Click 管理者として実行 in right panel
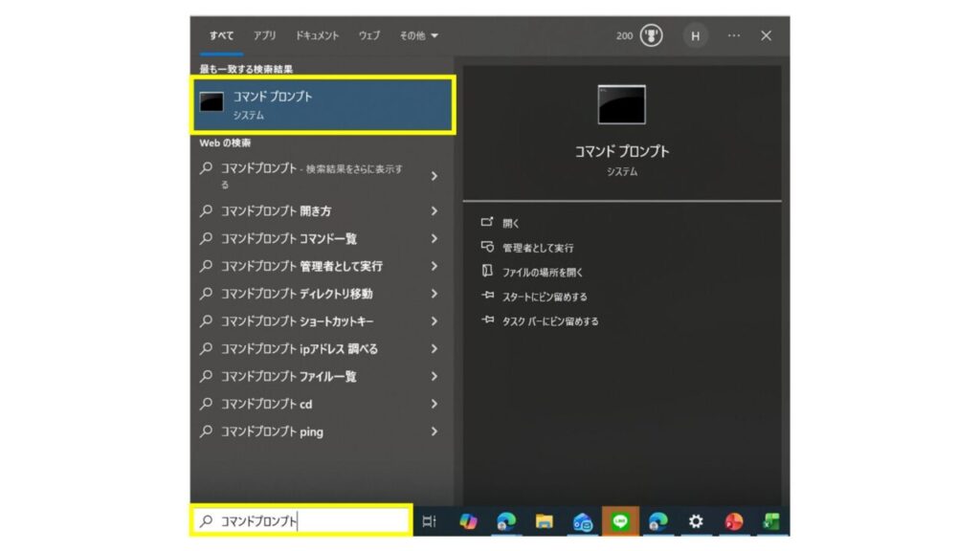The image size is (980, 551). coord(538,248)
